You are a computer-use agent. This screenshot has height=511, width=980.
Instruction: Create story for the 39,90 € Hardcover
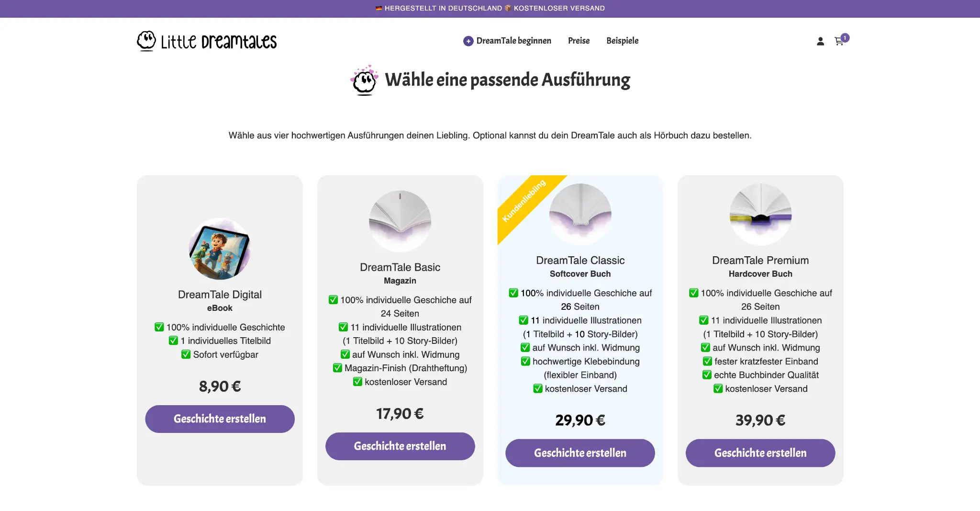(x=760, y=453)
